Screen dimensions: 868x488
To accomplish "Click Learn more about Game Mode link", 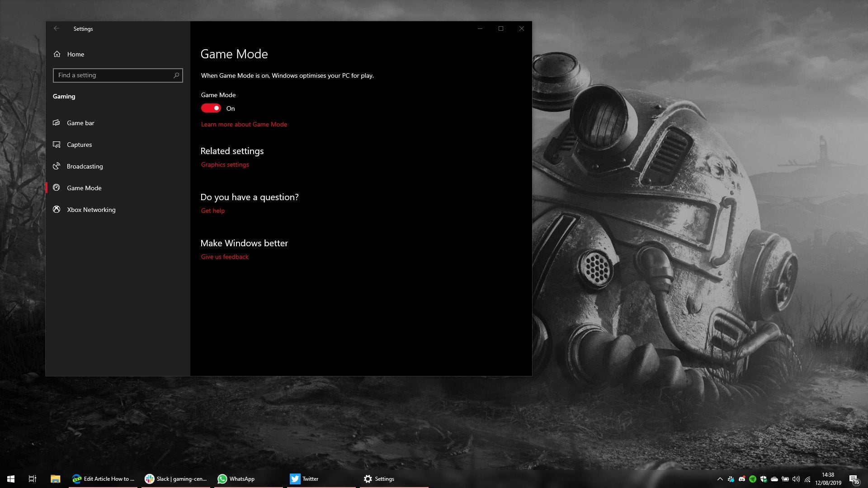I will coord(244,124).
